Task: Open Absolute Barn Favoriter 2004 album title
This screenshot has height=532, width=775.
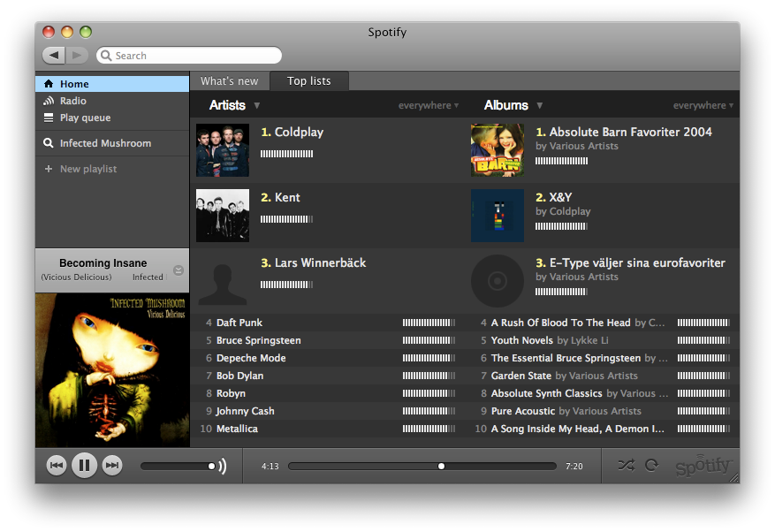Action: point(631,132)
